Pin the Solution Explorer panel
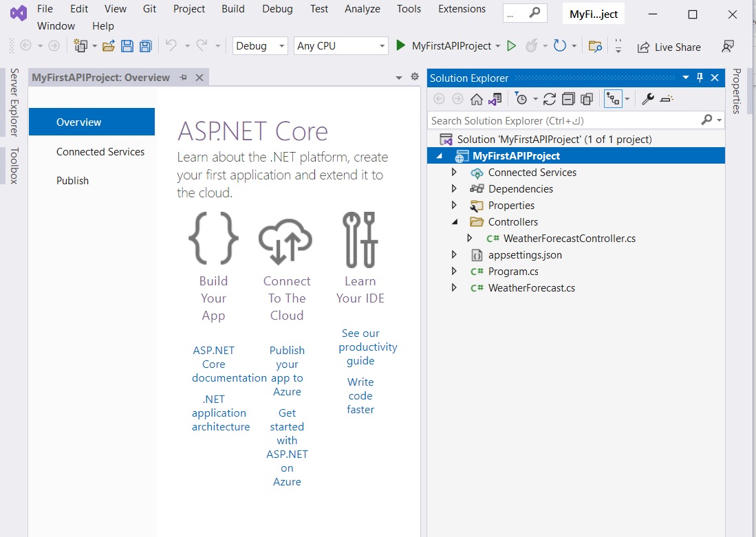The height and width of the screenshot is (537, 756). 700,77
